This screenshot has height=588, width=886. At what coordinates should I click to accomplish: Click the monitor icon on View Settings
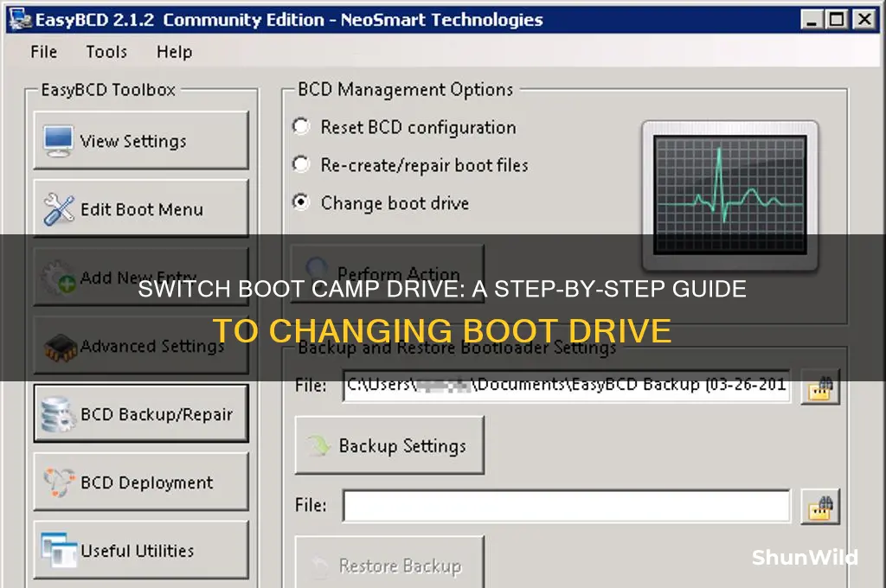coord(58,141)
